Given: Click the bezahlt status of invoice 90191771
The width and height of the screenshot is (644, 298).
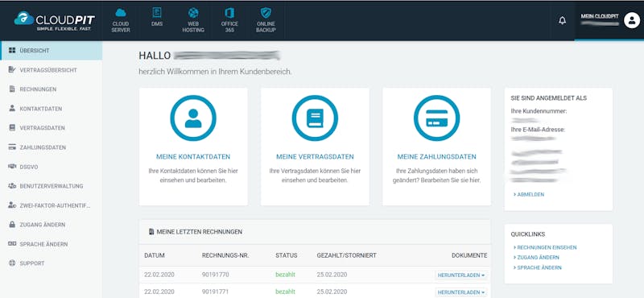Looking at the screenshot, I should 286,292.
